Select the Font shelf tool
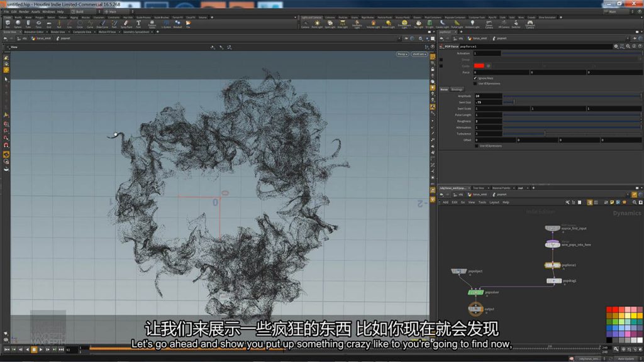 pyautogui.click(x=138, y=24)
